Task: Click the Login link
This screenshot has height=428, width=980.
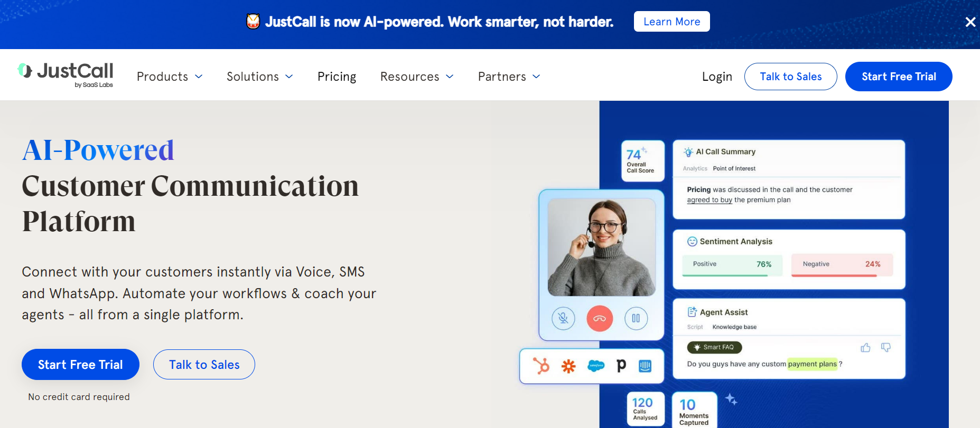Action: click(717, 77)
